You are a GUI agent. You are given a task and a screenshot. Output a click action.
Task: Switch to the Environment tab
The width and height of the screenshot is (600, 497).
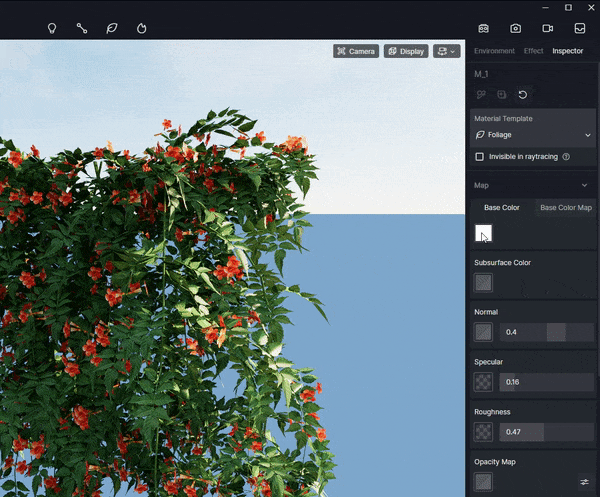[x=494, y=51]
